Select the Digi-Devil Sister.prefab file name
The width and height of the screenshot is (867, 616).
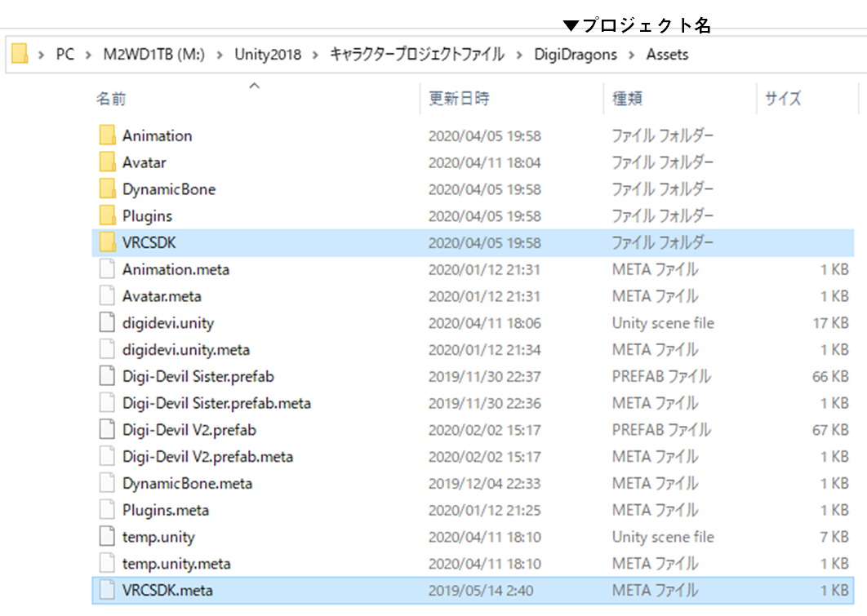198,376
